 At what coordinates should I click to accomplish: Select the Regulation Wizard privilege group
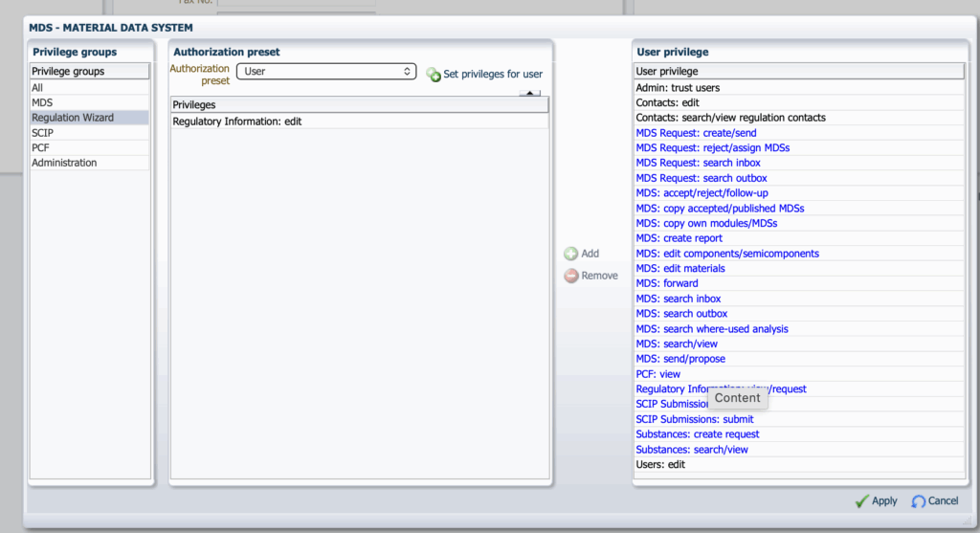89,118
